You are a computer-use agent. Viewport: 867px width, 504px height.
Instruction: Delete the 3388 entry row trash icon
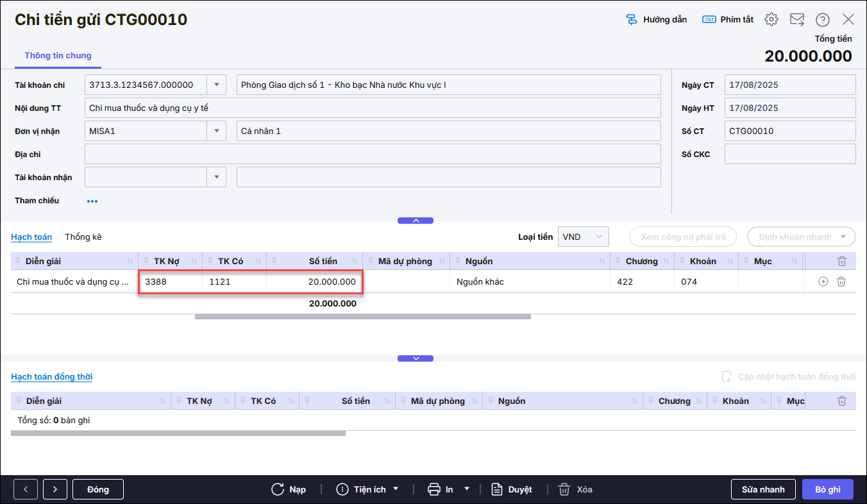coord(842,281)
